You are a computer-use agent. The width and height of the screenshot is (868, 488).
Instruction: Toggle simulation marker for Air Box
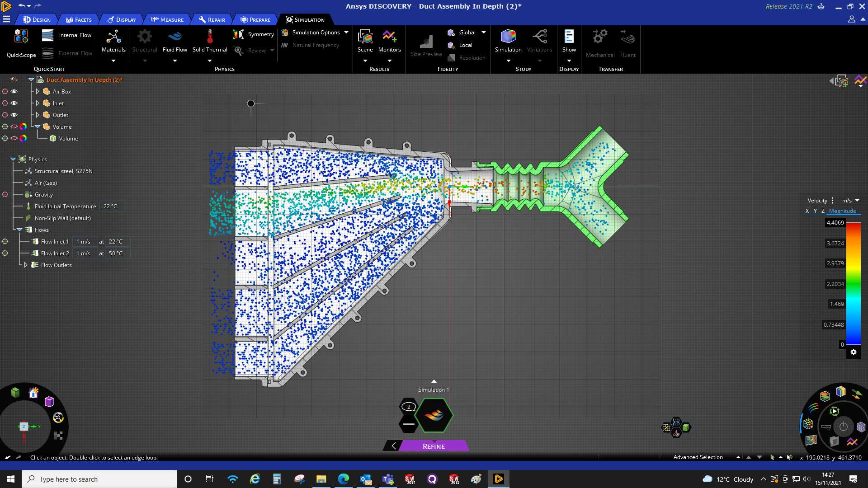click(x=5, y=91)
